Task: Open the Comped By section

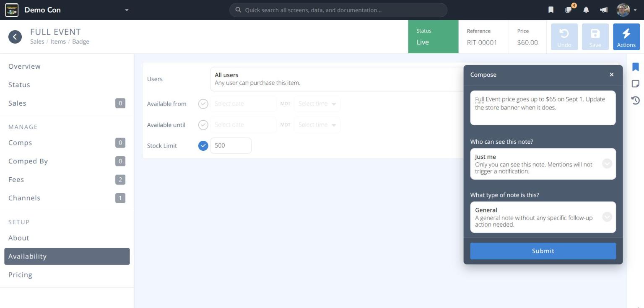Action: click(x=67, y=161)
